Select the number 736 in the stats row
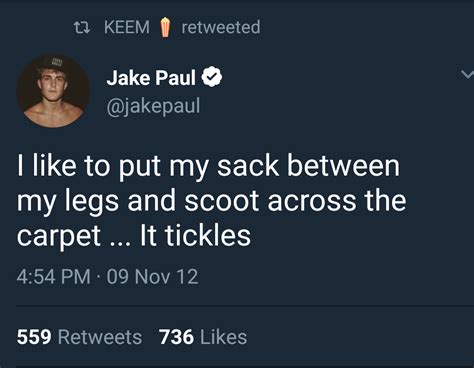 (x=176, y=337)
